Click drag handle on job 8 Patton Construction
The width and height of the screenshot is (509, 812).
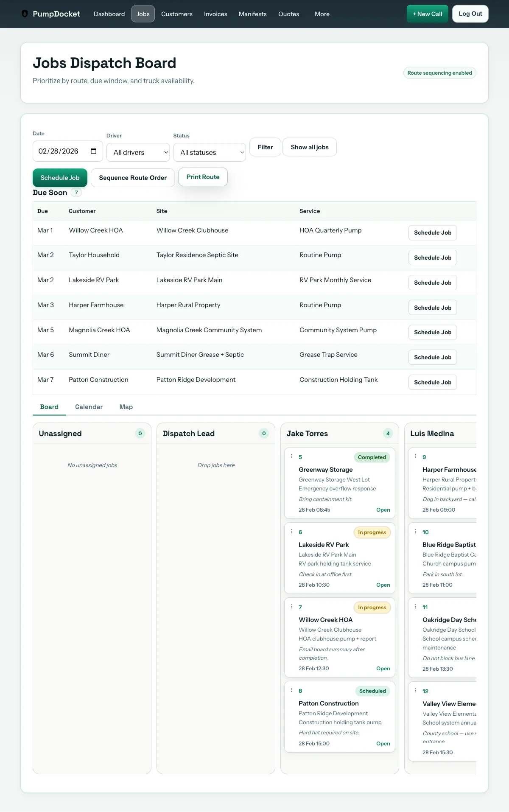click(x=291, y=690)
